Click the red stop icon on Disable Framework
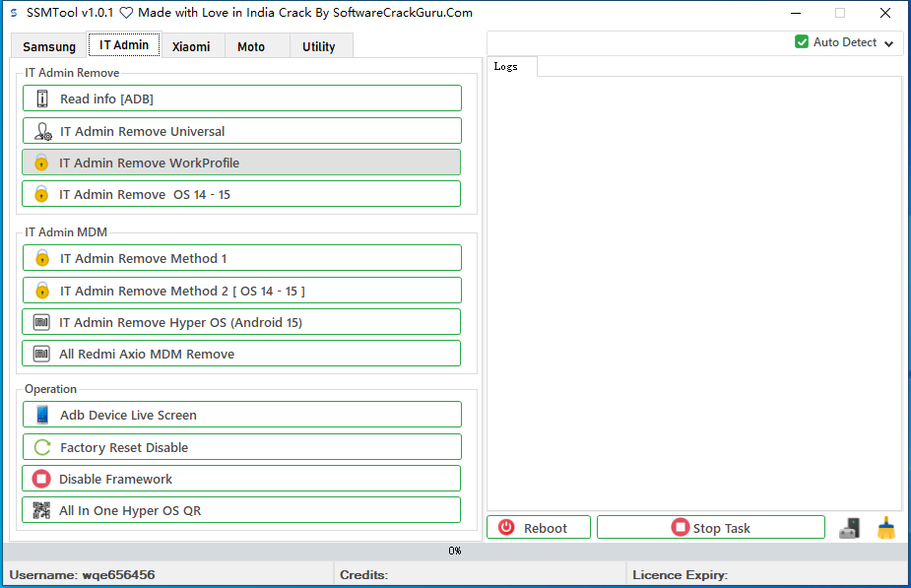Viewport: 911px width, 588px height. pos(41,479)
